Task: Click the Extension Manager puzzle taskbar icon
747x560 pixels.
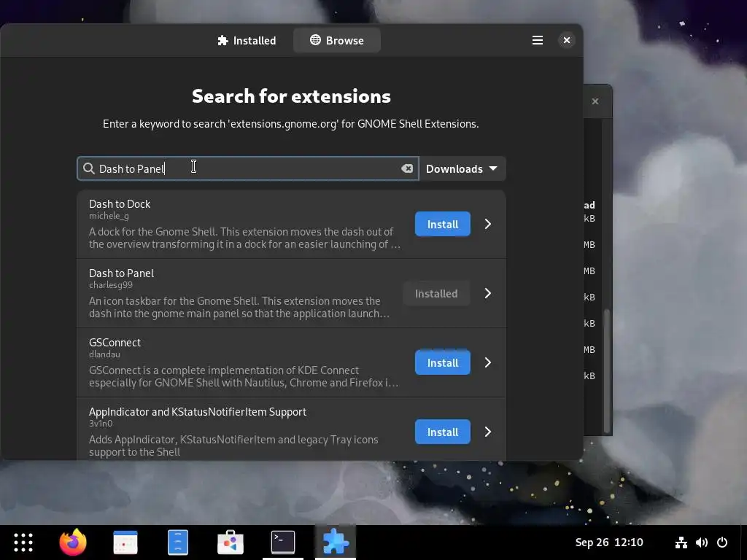Action: click(x=336, y=542)
